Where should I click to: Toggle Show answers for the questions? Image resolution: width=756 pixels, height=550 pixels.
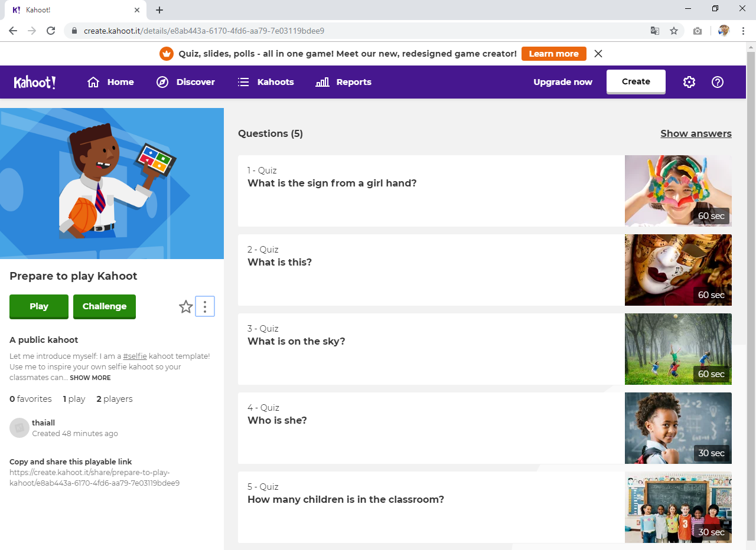point(696,133)
